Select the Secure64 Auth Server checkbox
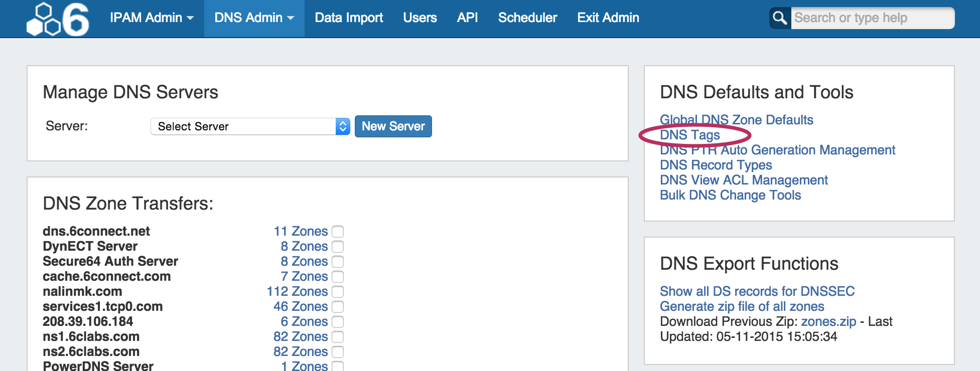The image size is (980, 371). coord(338,262)
